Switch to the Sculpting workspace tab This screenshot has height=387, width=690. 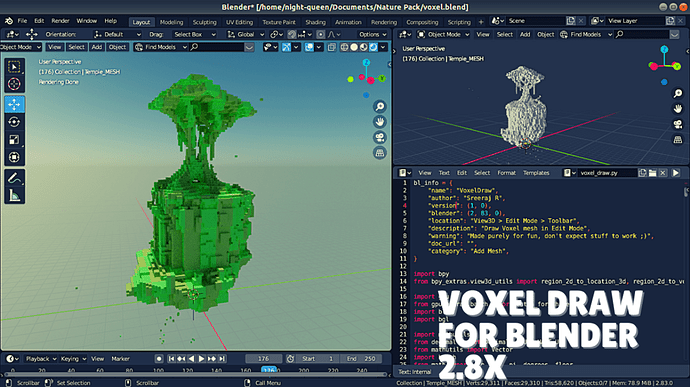pyautogui.click(x=205, y=22)
